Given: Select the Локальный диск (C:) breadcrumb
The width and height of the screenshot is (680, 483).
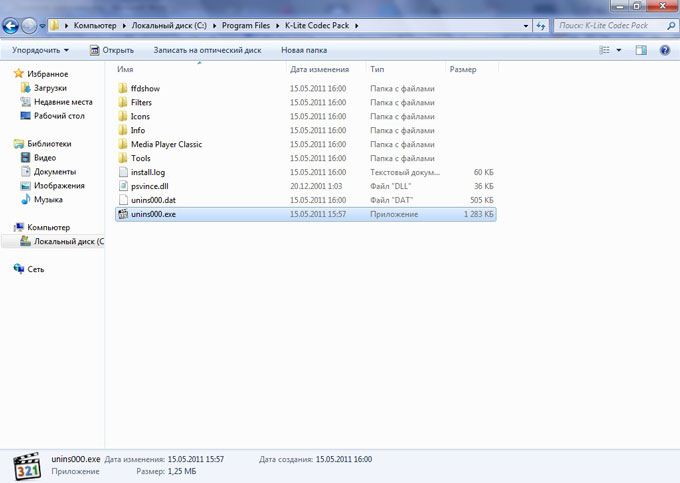Looking at the screenshot, I should [169, 26].
